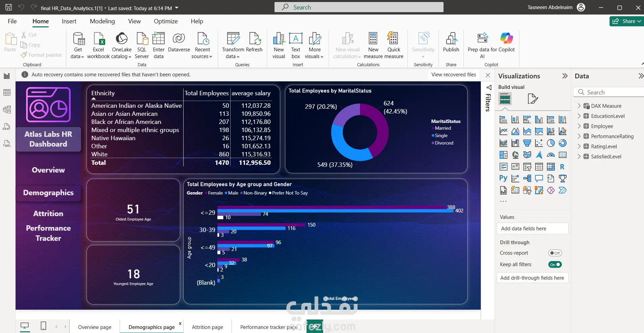The image size is (644, 333).
Task: Open the Table view in left sidebar
Action: coord(7,93)
